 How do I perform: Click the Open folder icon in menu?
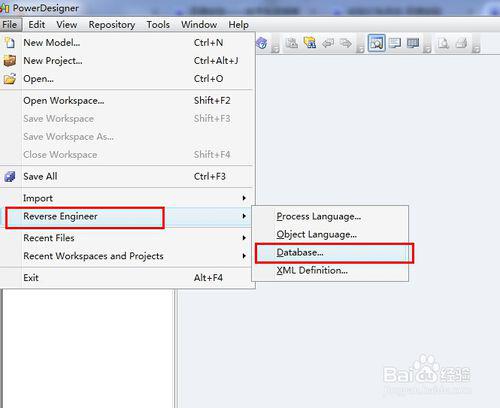(x=10, y=79)
